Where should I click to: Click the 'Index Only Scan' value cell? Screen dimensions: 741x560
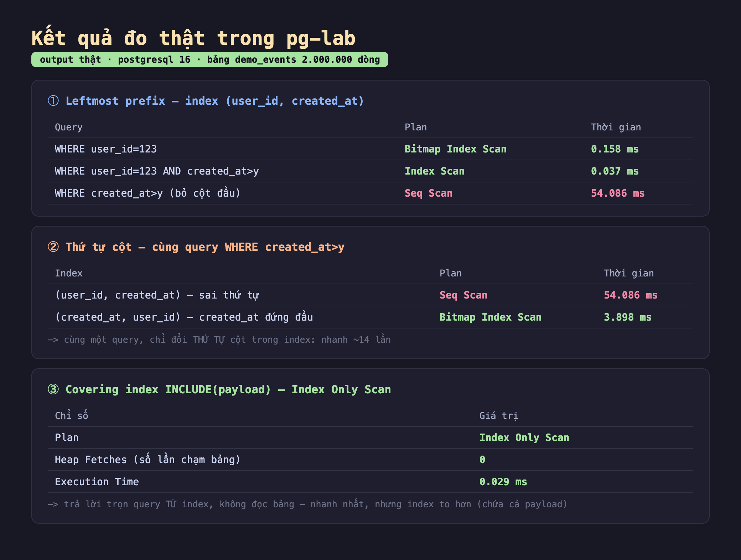pos(524,437)
